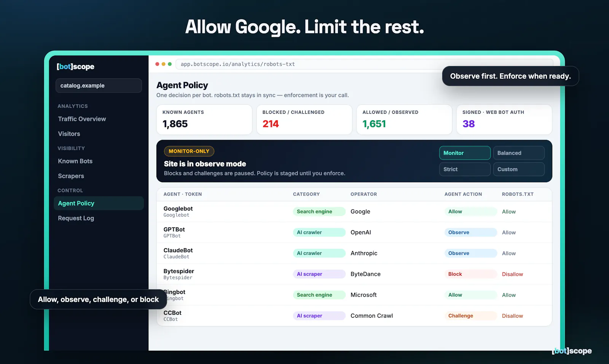Viewport: 609px width, 364px height.
Task: Go to Known Bots page
Action: coord(75,161)
